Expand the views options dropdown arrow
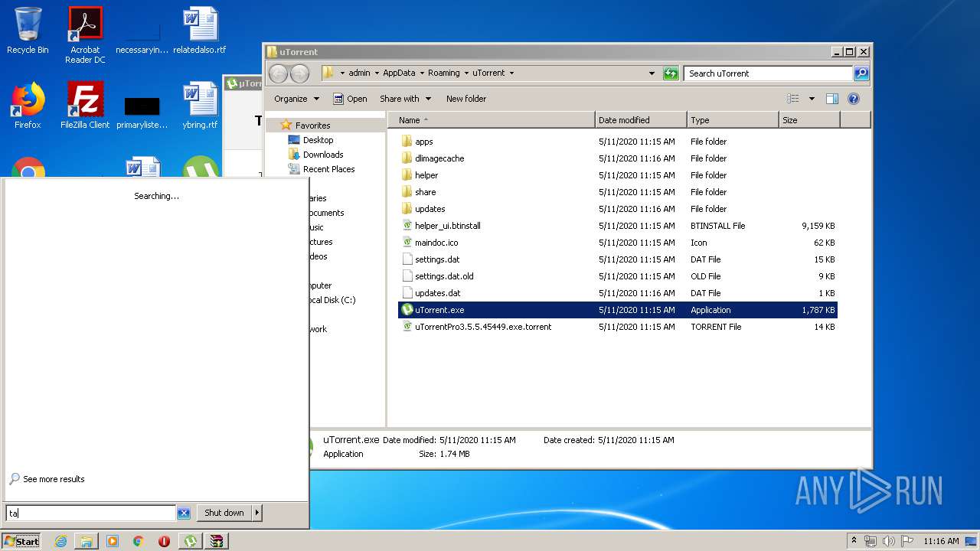This screenshot has width=980, height=551. [x=812, y=99]
